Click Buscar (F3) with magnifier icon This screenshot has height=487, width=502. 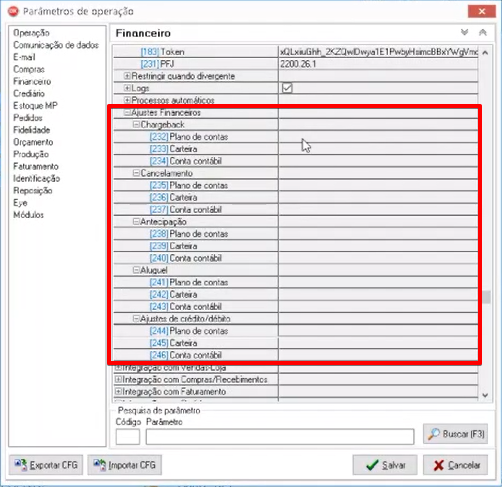pos(456,434)
